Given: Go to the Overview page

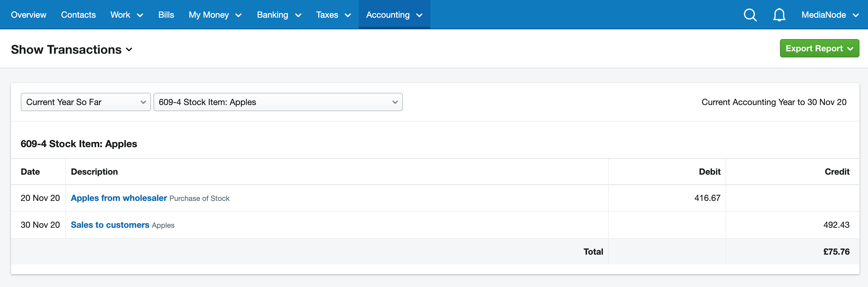Looking at the screenshot, I should point(29,15).
